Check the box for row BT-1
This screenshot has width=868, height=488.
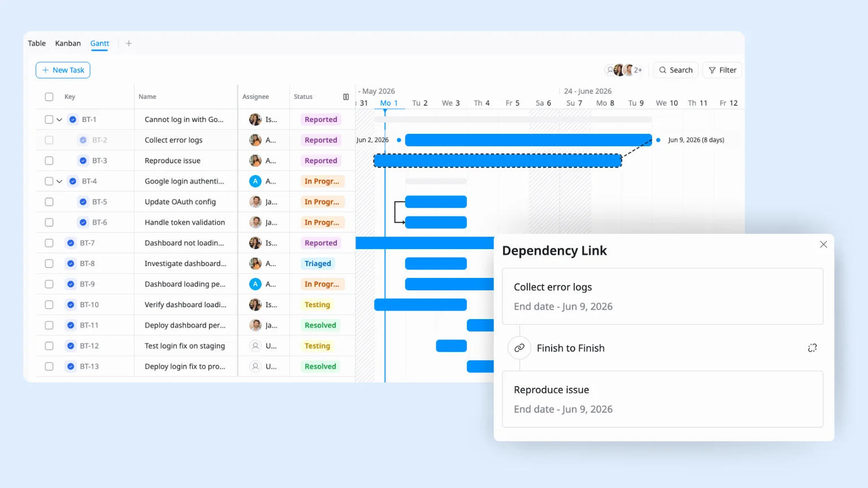pyautogui.click(x=49, y=120)
